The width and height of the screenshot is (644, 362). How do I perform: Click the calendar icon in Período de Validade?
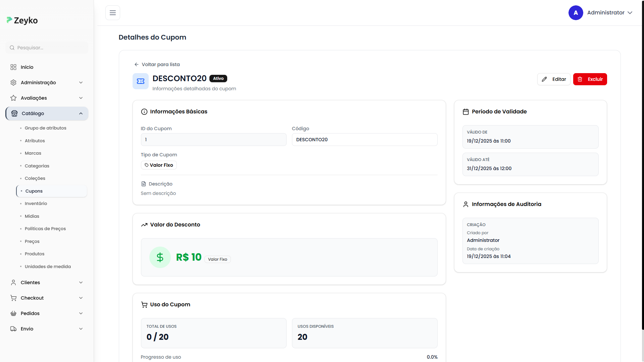click(466, 112)
